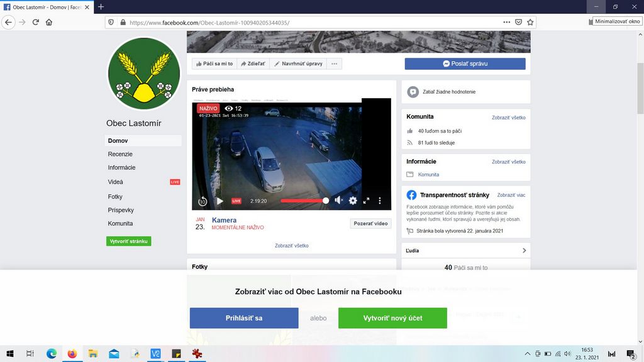644x362 pixels.
Task: Open the browser home page icon
Action: point(49,22)
